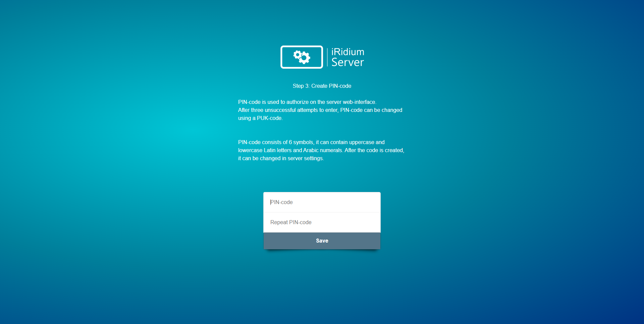Click the iRidium Server gears logo icon
This screenshot has width=644, height=324.
pos(302,57)
